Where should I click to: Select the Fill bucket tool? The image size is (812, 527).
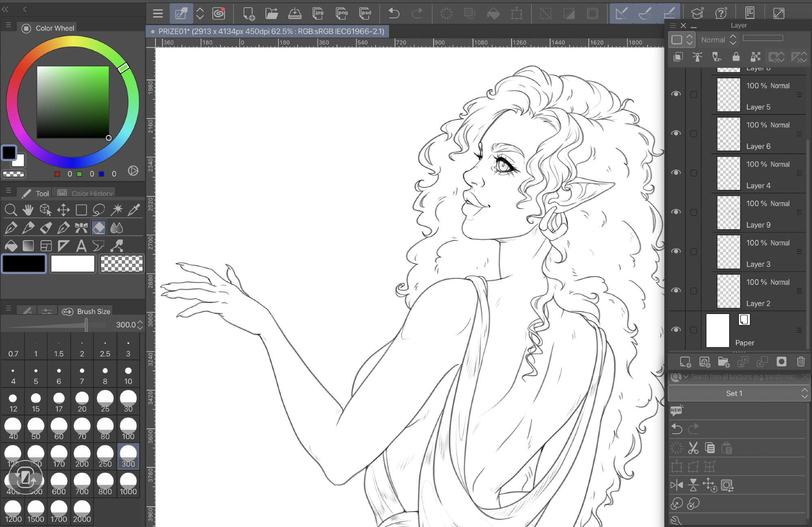pos(11,246)
